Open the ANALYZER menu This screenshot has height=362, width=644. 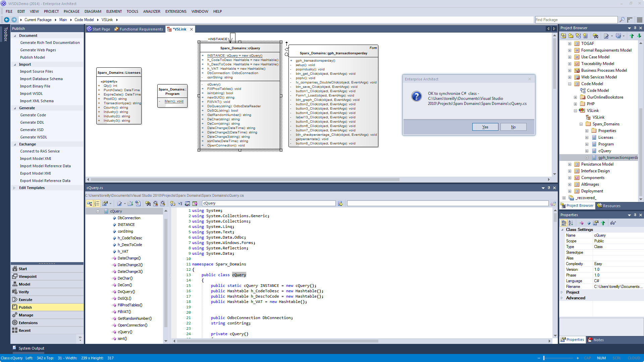(x=152, y=11)
